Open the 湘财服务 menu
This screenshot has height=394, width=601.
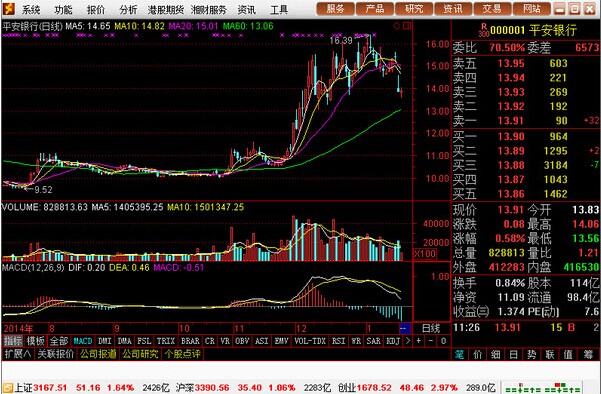pos(209,9)
